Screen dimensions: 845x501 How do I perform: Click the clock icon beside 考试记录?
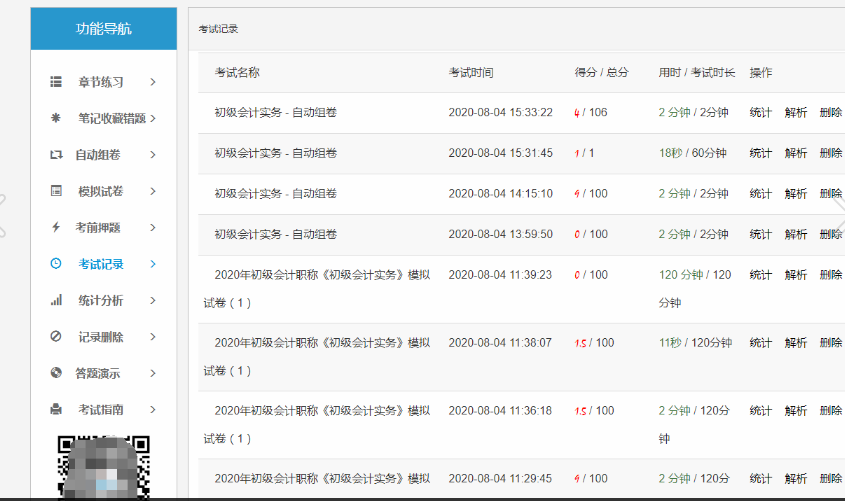(x=56, y=264)
